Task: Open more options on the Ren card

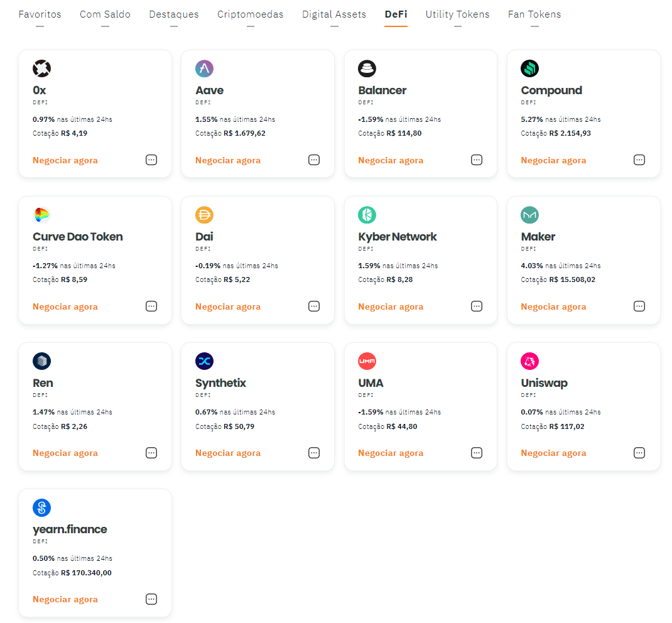Action: pos(151,453)
